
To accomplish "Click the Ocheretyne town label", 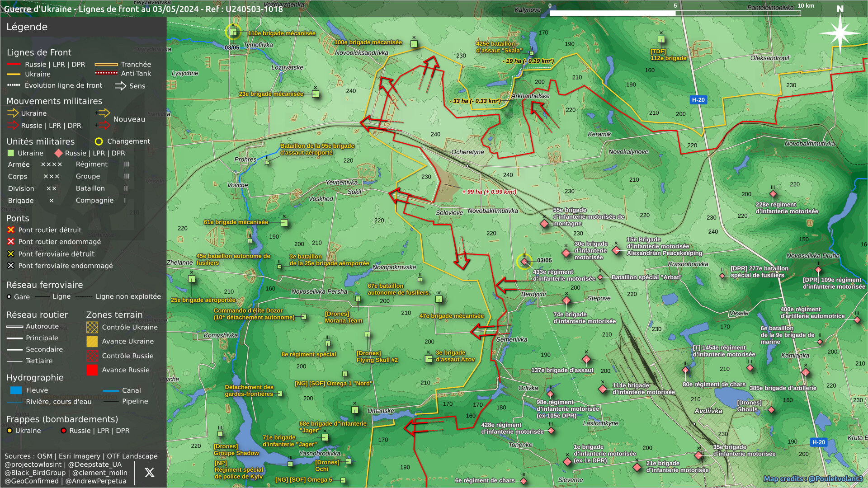I will click(467, 152).
